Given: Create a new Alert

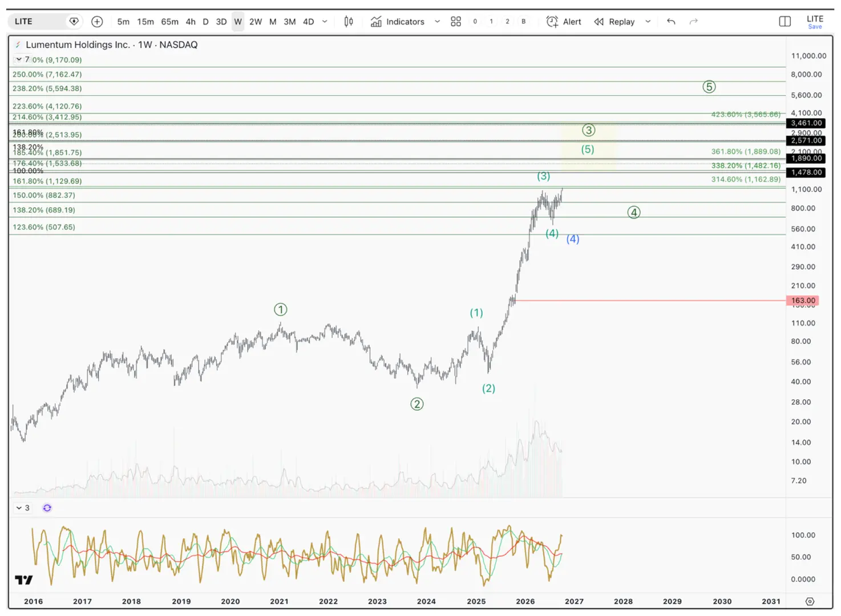Looking at the screenshot, I should [564, 22].
